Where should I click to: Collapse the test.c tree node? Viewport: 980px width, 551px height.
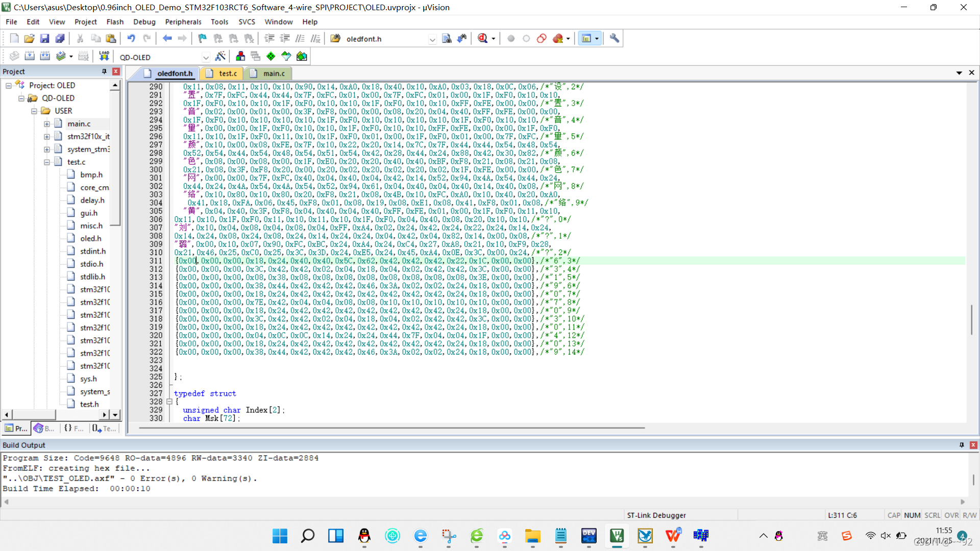(46, 162)
